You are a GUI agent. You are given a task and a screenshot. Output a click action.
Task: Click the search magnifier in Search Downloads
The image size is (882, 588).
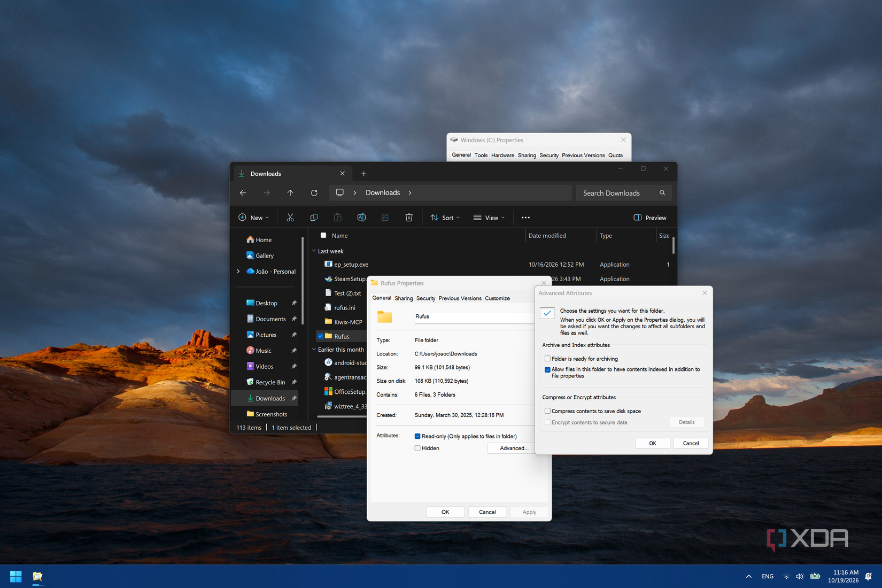tap(662, 193)
